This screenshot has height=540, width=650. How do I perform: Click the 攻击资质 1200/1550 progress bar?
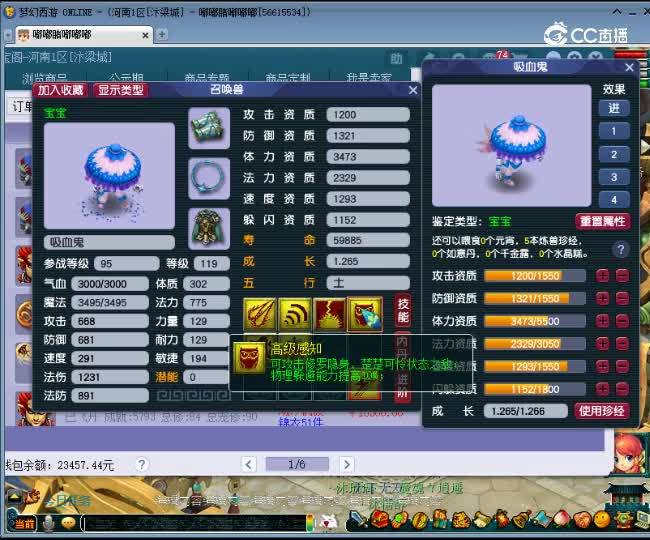pyautogui.click(x=535, y=276)
